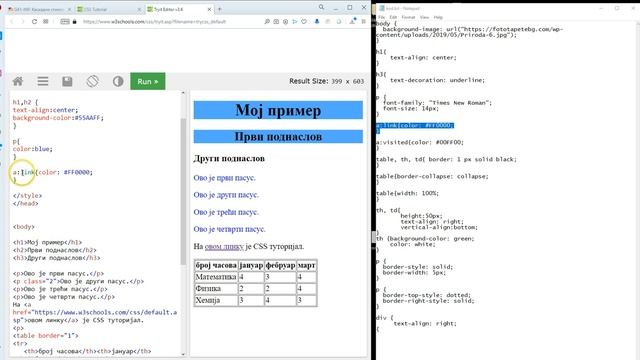Switch to the CSS Tutorial tab
The image size is (640, 360).
click(x=109, y=9)
